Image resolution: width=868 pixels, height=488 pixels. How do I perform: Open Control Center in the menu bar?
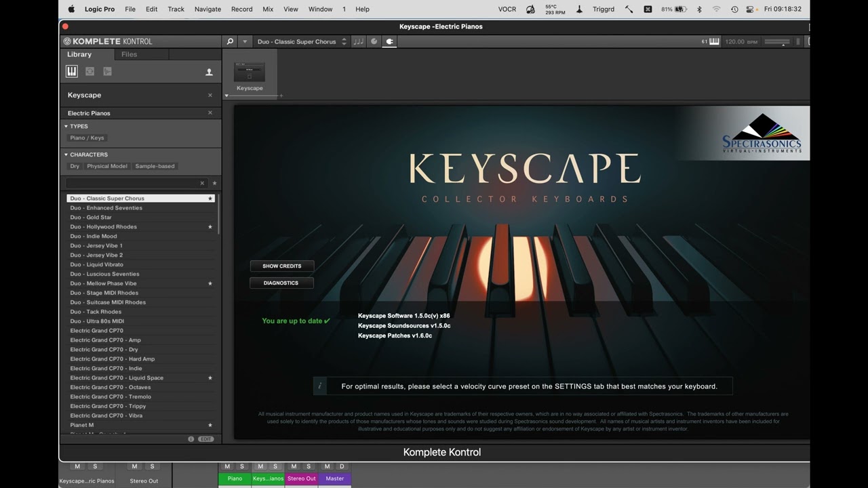click(x=751, y=9)
